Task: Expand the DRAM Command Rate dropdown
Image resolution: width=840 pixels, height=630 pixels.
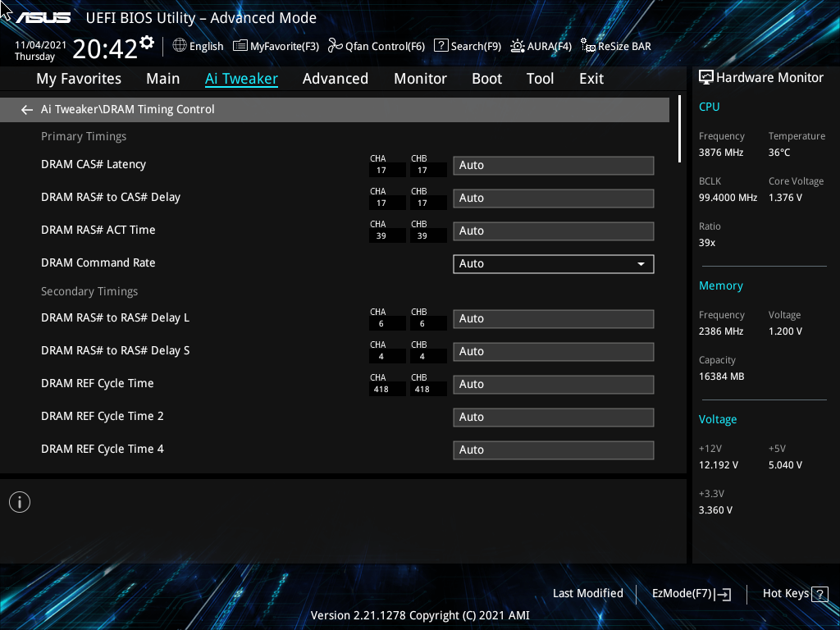Action: [554, 263]
